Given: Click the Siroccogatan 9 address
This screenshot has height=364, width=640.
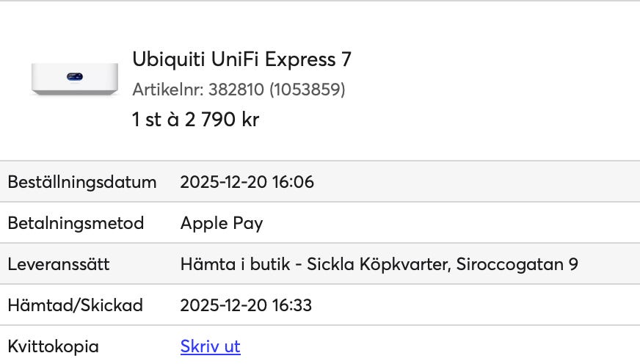Looking at the screenshot, I should pos(517,264).
